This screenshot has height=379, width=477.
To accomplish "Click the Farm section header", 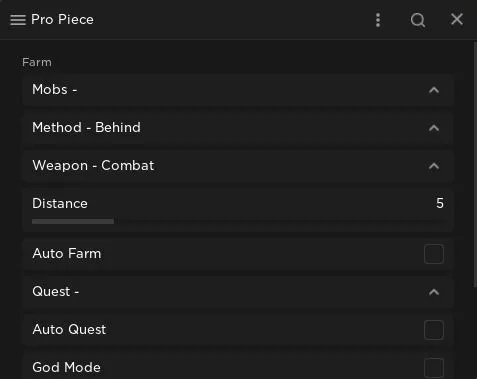I will pos(37,62).
